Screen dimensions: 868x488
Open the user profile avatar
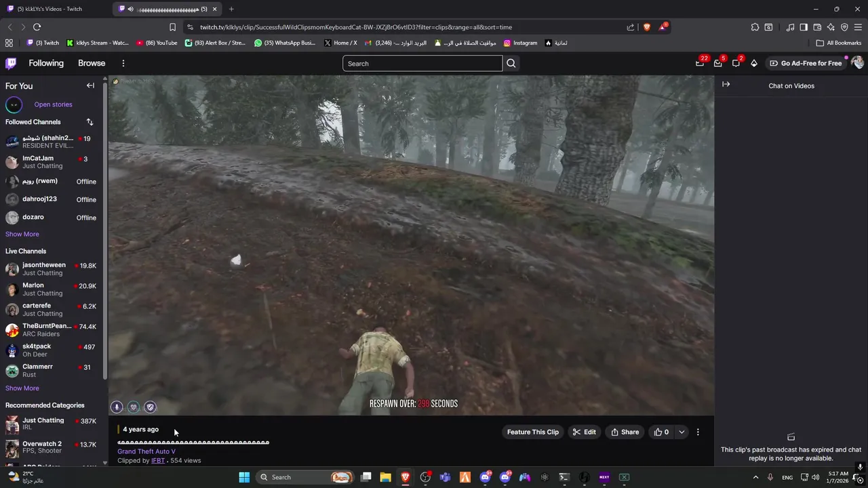coord(857,63)
